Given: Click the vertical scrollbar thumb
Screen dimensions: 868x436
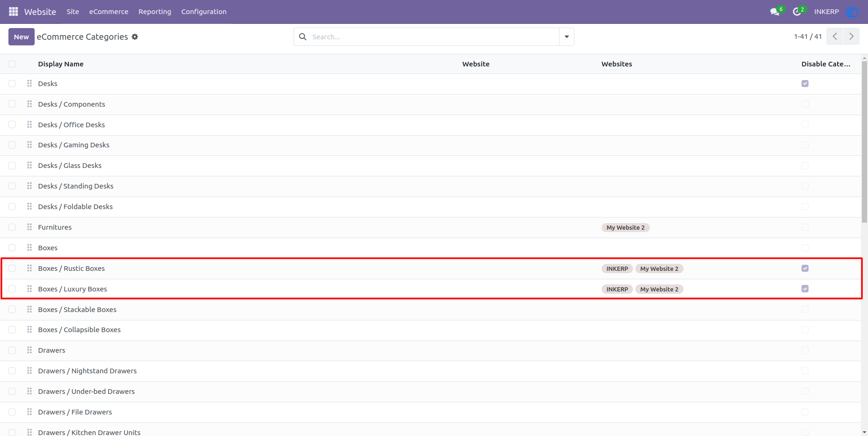Looking at the screenshot, I should (x=864, y=142).
